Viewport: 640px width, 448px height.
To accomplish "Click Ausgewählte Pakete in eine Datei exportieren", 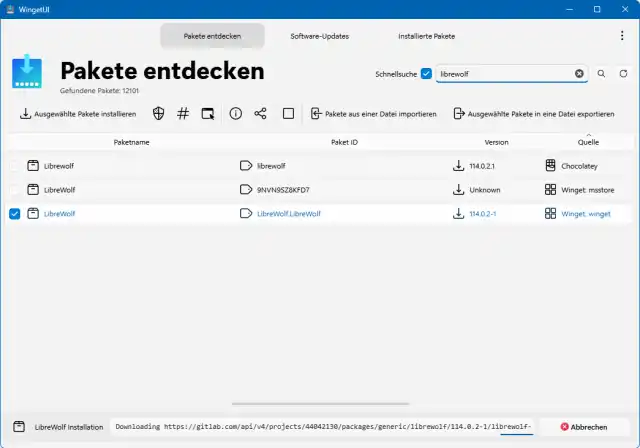I will [x=534, y=114].
